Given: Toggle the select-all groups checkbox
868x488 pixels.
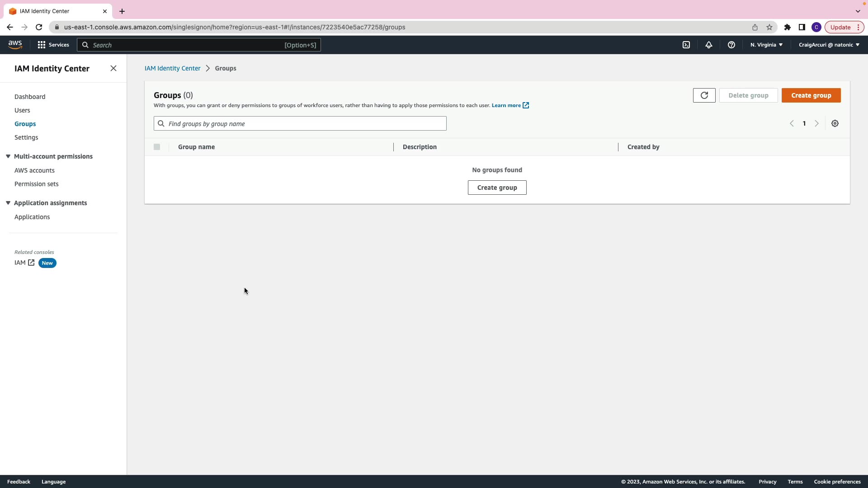Looking at the screenshot, I should pyautogui.click(x=157, y=147).
